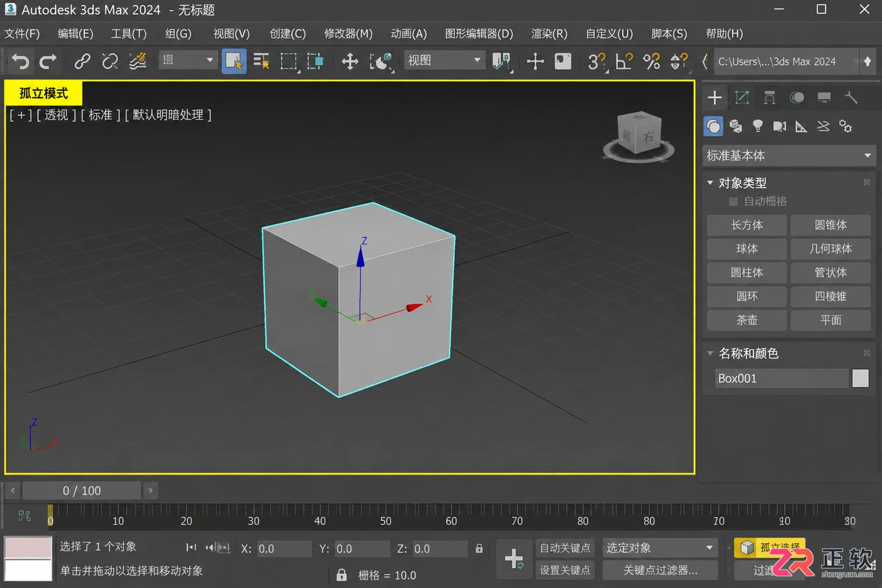Open the 标准基本体 dropdown

pos(789,156)
